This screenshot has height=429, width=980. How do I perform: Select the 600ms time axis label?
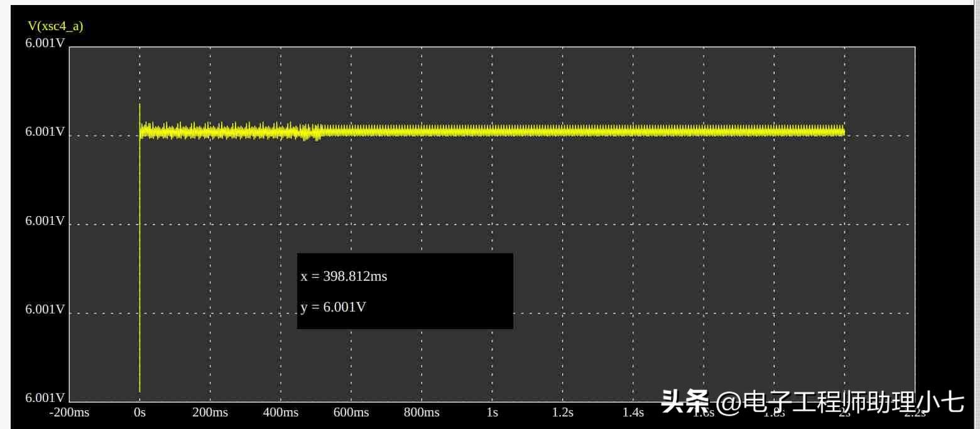(351, 413)
